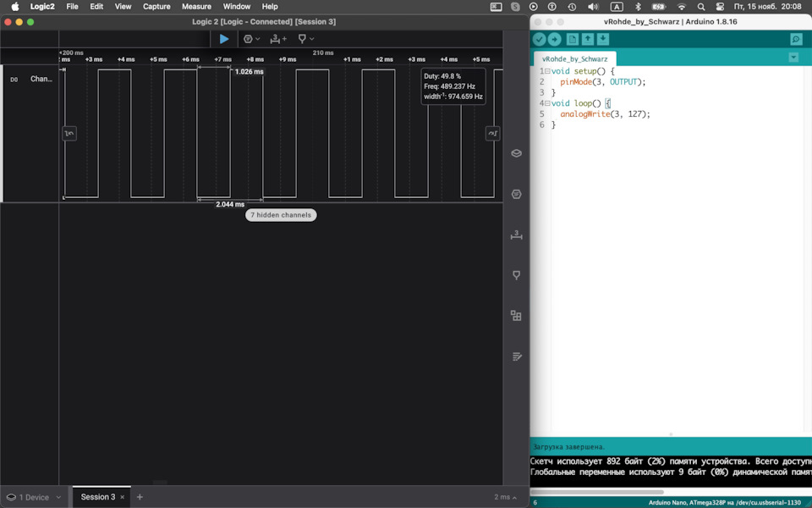812x508 pixels.
Task: Show the 7 hidden channels
Action: [x=281, y=215]
